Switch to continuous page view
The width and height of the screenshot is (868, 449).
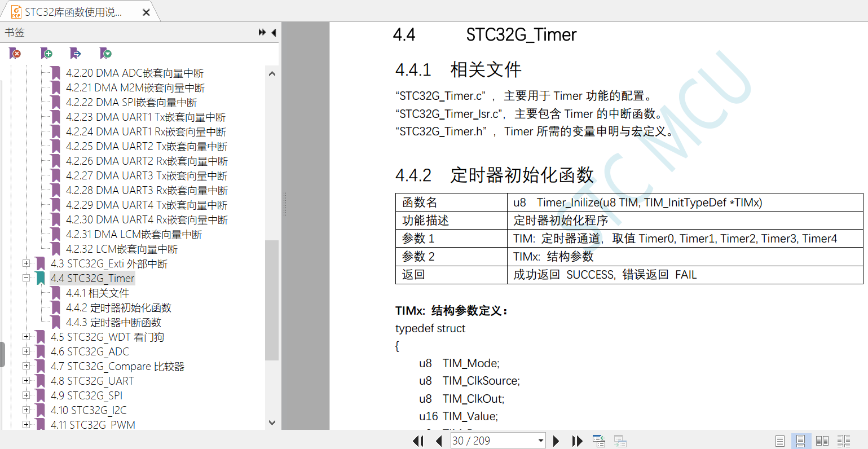[801, 441]
